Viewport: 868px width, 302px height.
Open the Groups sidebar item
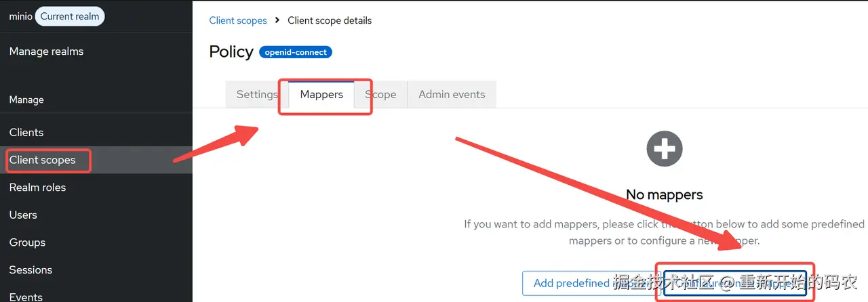click(27, 242)
